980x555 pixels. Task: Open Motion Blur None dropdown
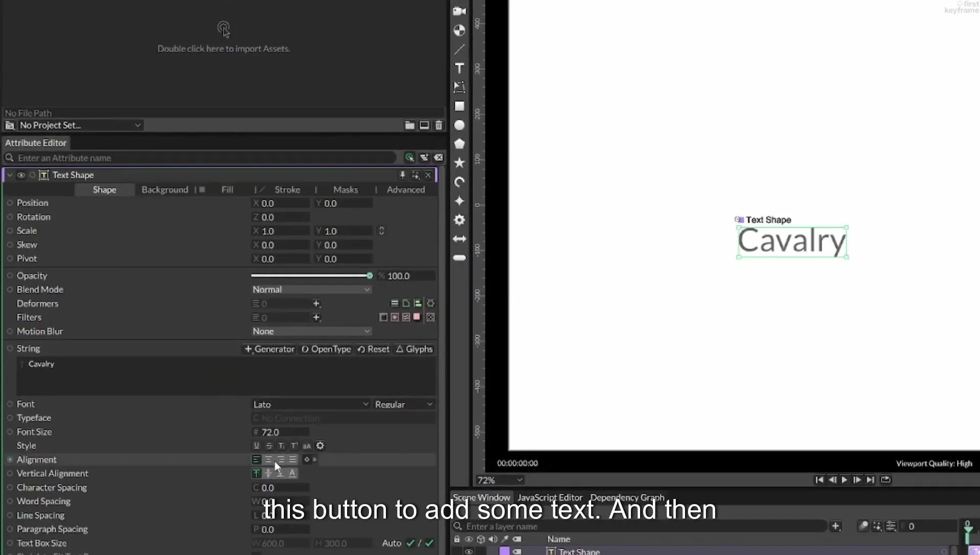coord(311,331)
